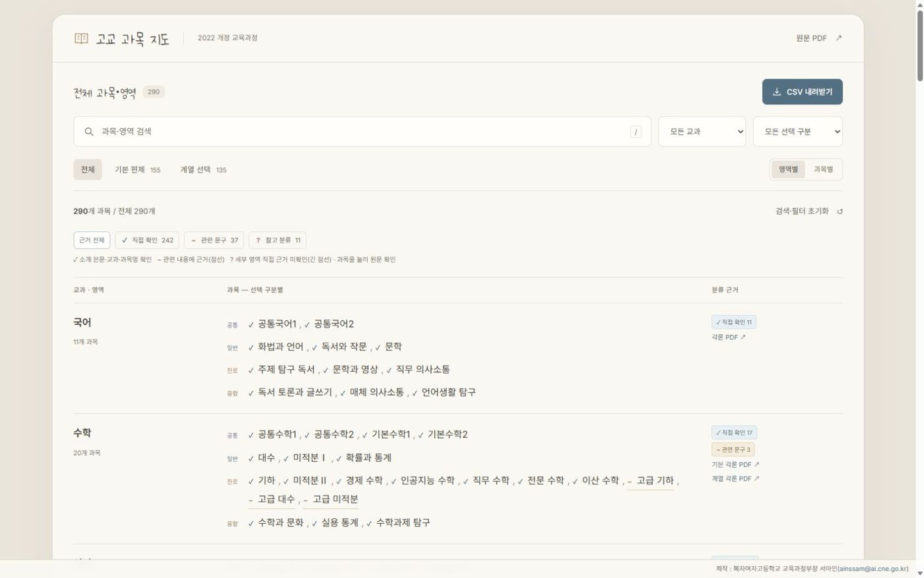Select the 공통수학1 subject
Viewport: 924px width, 578px height.
tap(277, 435)
